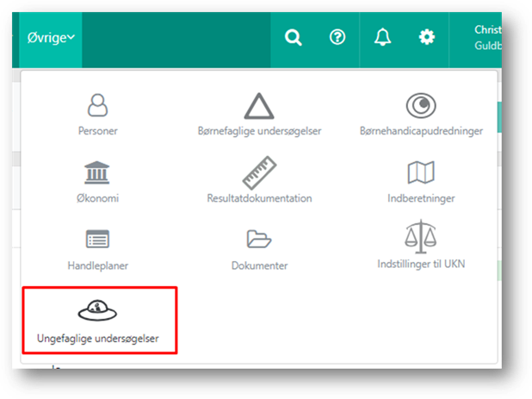
Task: Click the Resultatdokumentation ruler icon
Action: pyautogui.click(x=259, y=172)
